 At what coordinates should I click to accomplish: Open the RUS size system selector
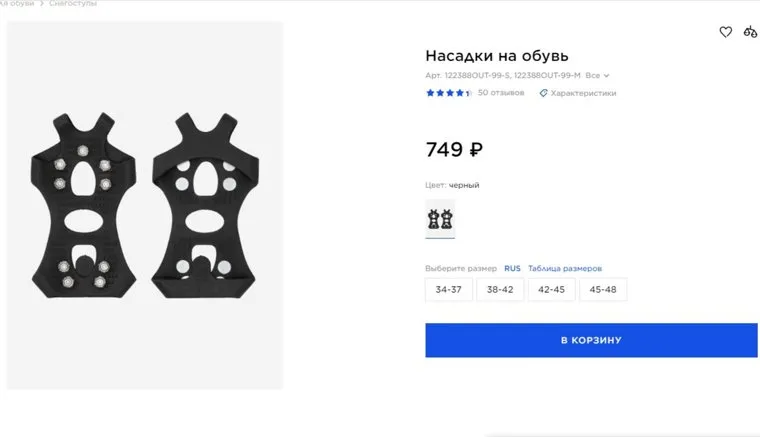(x=512, y=268)
